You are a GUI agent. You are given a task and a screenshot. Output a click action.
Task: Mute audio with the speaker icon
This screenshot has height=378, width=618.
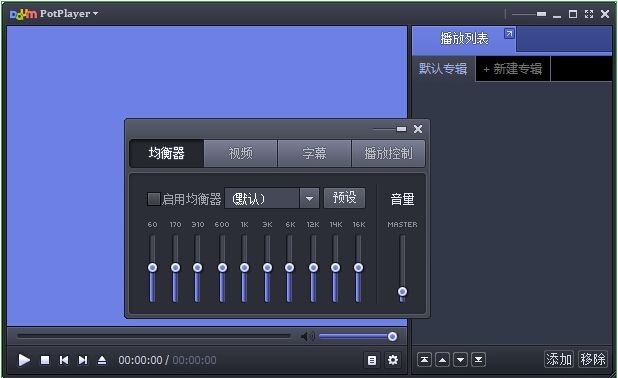pos(307,336)
